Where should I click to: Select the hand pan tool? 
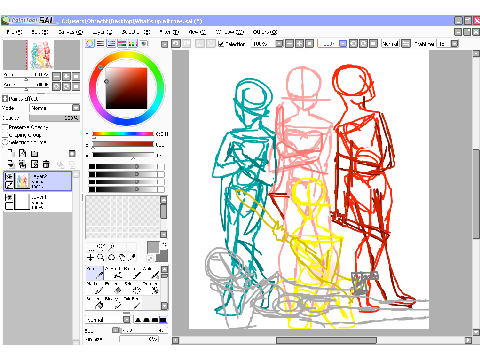[x=122, y=257]
